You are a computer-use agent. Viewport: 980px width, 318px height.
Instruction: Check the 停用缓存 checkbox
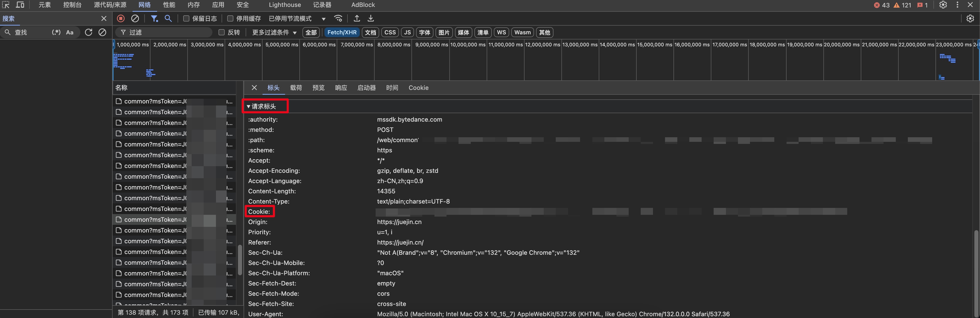pos(230,19)
